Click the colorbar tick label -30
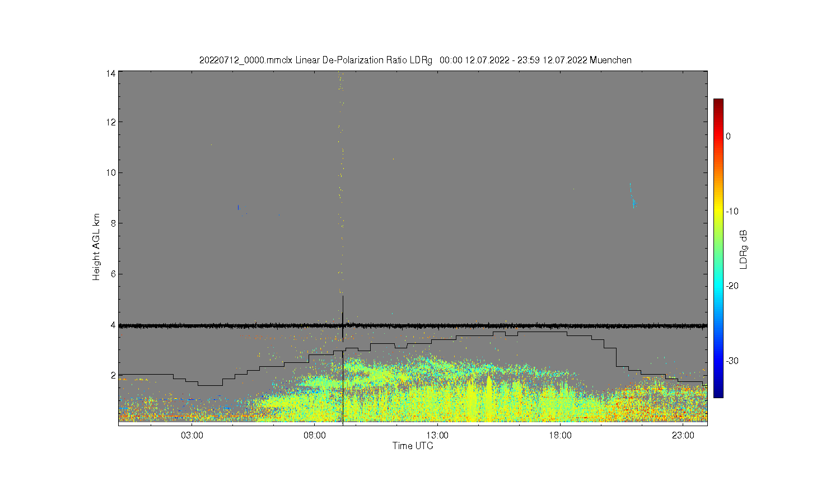The width and height of the screenshot is (840, 504). [733, 361]
